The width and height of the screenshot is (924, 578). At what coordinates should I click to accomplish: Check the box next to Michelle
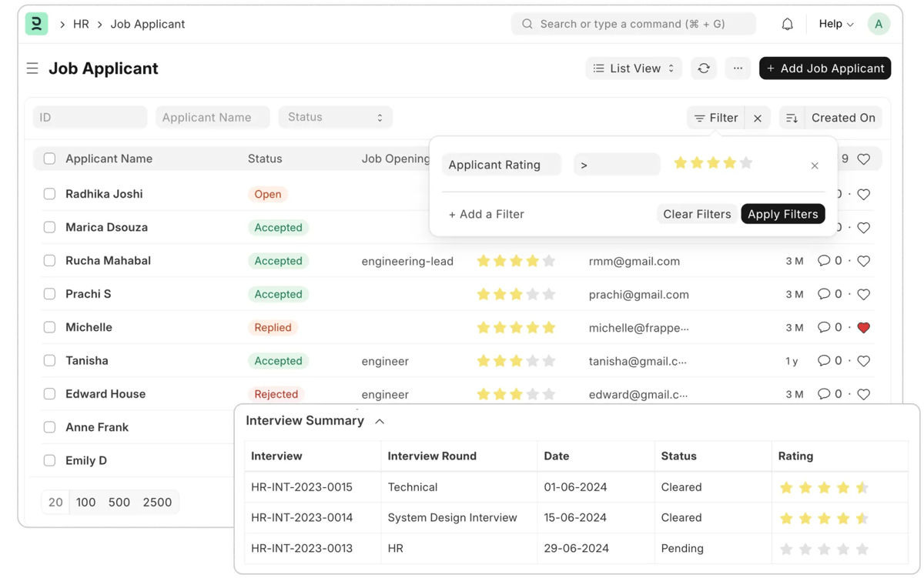click(49, 327)
